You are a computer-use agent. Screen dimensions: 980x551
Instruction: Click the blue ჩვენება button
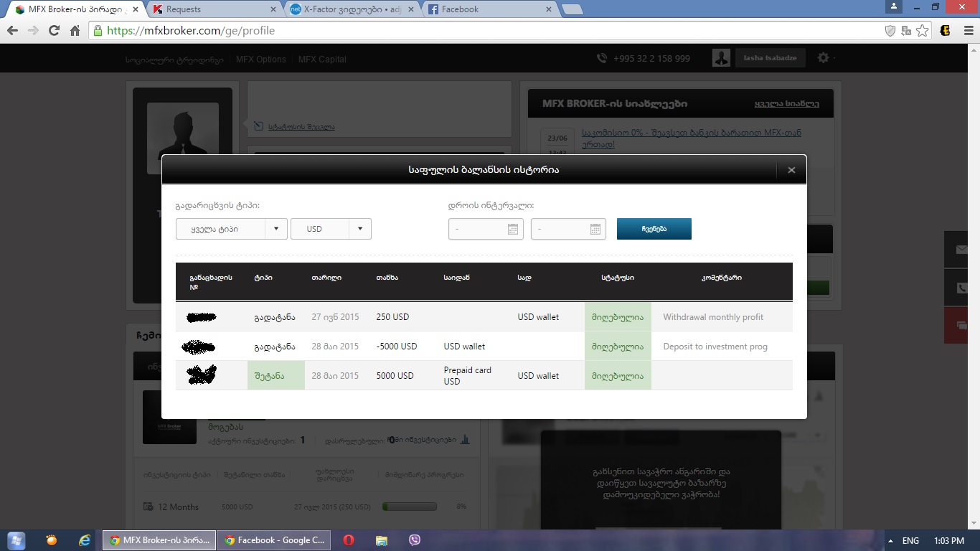654,229
